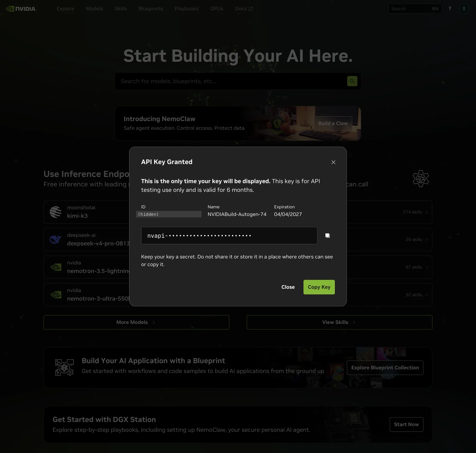Click the Copy Key button
Screen dimensions: 476x453
coord(319,287)
